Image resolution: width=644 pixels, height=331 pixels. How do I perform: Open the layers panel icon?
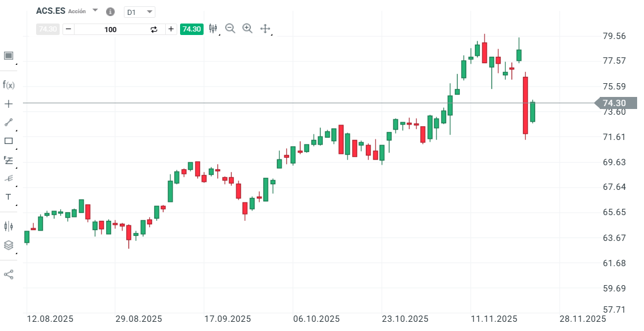pyautogui.click(x=9, y=245)
